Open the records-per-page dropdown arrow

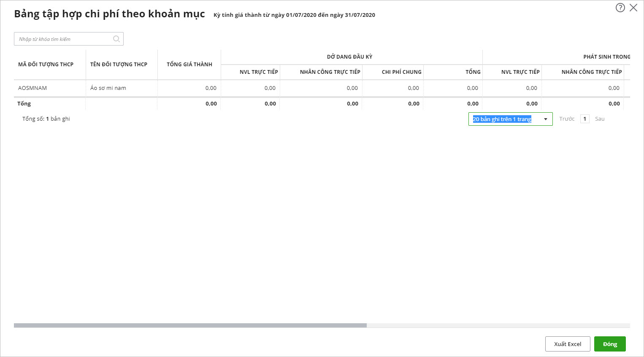pyautogui.click(x=545, y=119)
